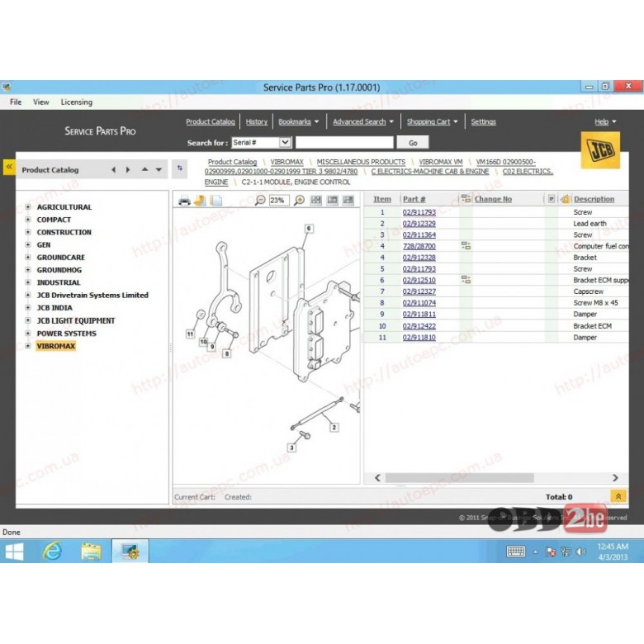Click the Windows Start button

pos(14,552)
